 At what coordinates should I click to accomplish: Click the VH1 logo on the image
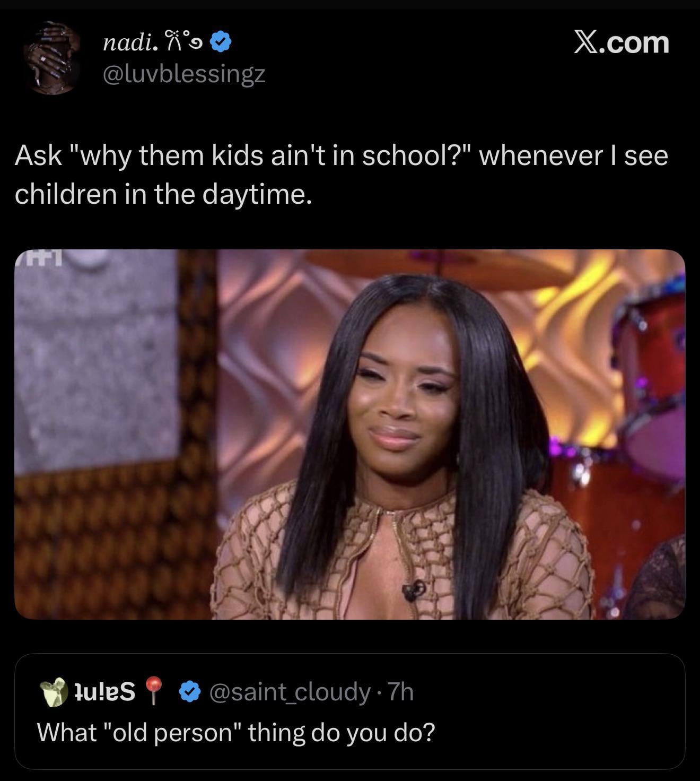point(40,258)
